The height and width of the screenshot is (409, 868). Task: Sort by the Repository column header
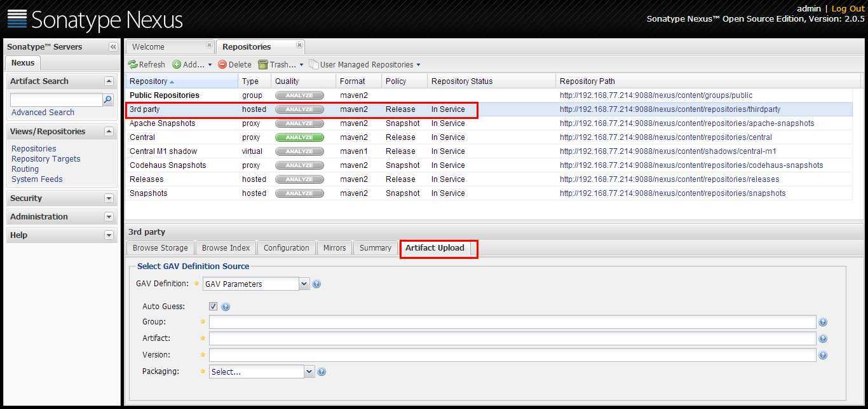(x=182, y=81)
